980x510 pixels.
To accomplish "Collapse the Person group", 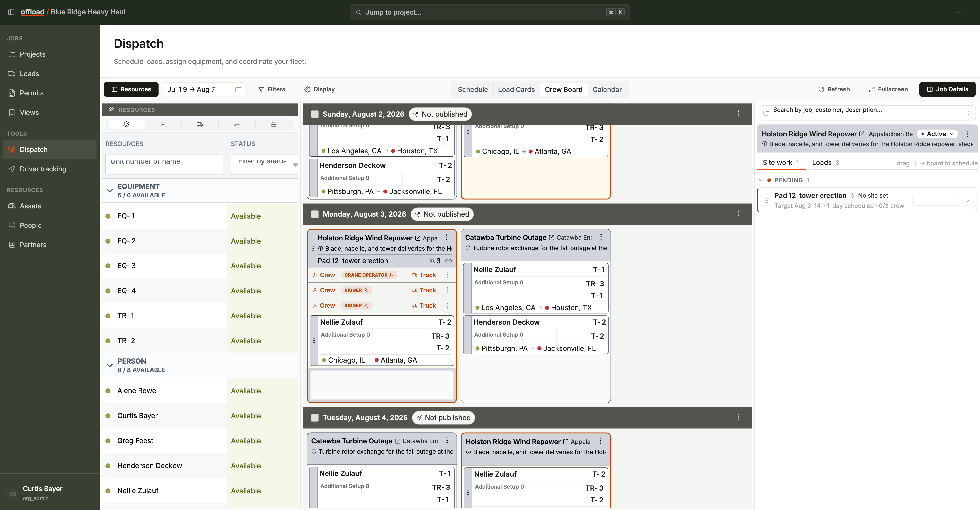I will point(110,365).
